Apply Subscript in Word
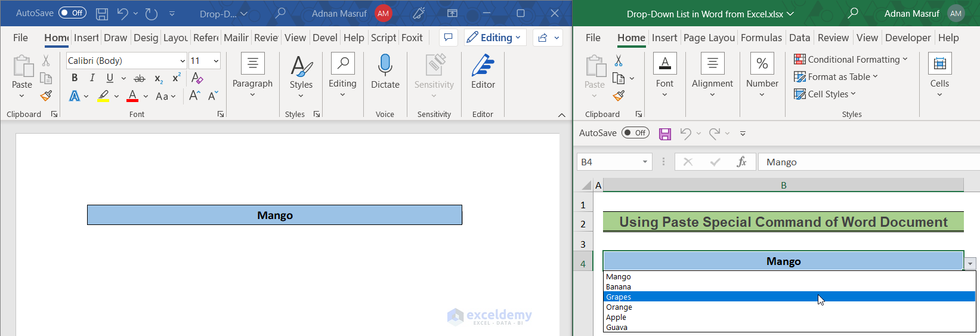 (159, 78)
